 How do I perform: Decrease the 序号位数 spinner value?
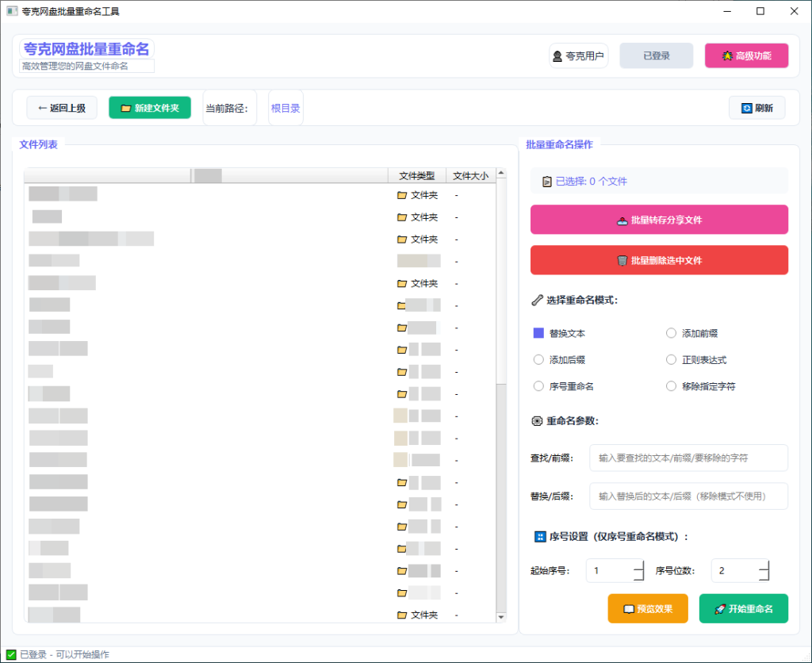[x=764, y=576]
